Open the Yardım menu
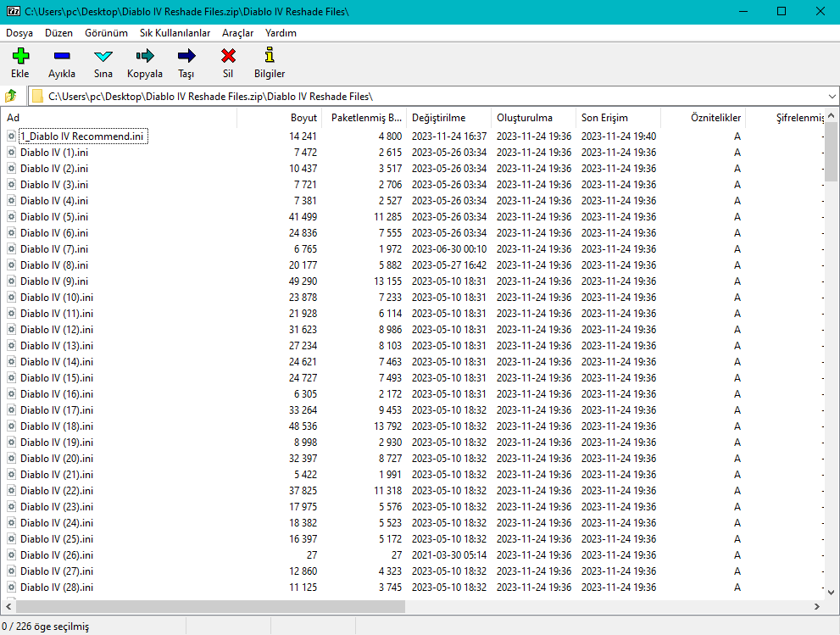Viewport: 840px width, 635px height. [281, 33]
